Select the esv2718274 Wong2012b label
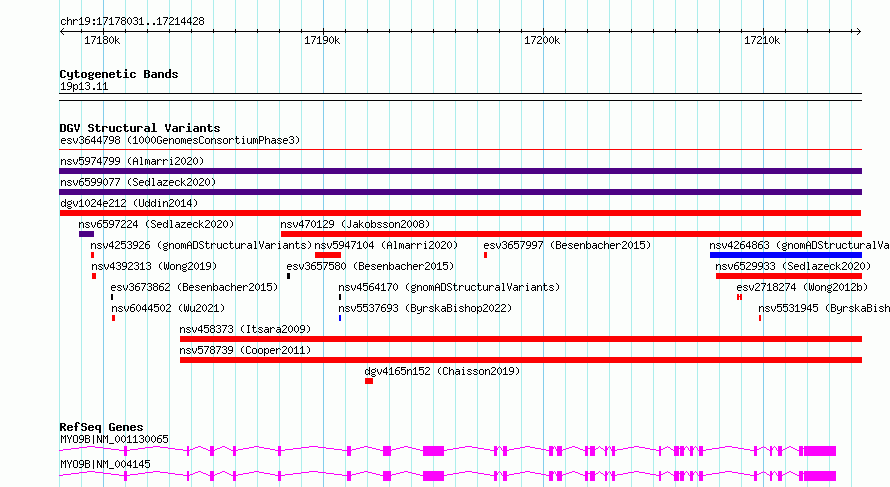Image resolution: width=890 pixels, height=487 pixels. click(x=802, y=287)
